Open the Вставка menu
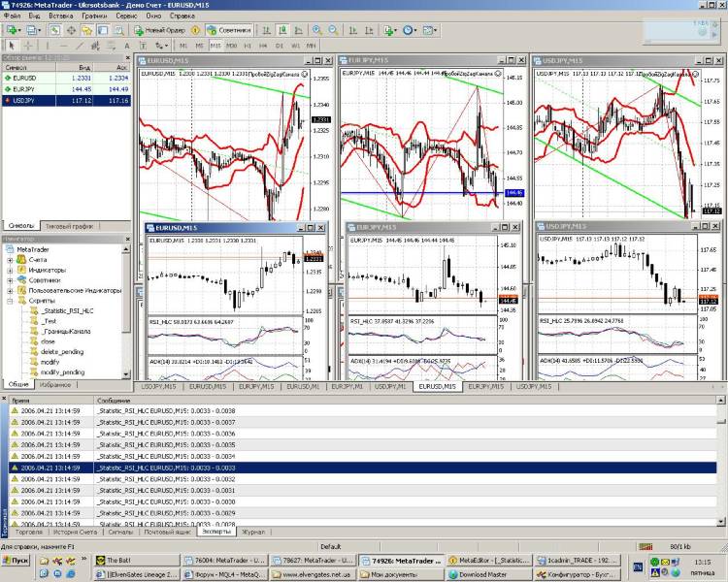Screen dimensions: 728x582 [61, 16]
